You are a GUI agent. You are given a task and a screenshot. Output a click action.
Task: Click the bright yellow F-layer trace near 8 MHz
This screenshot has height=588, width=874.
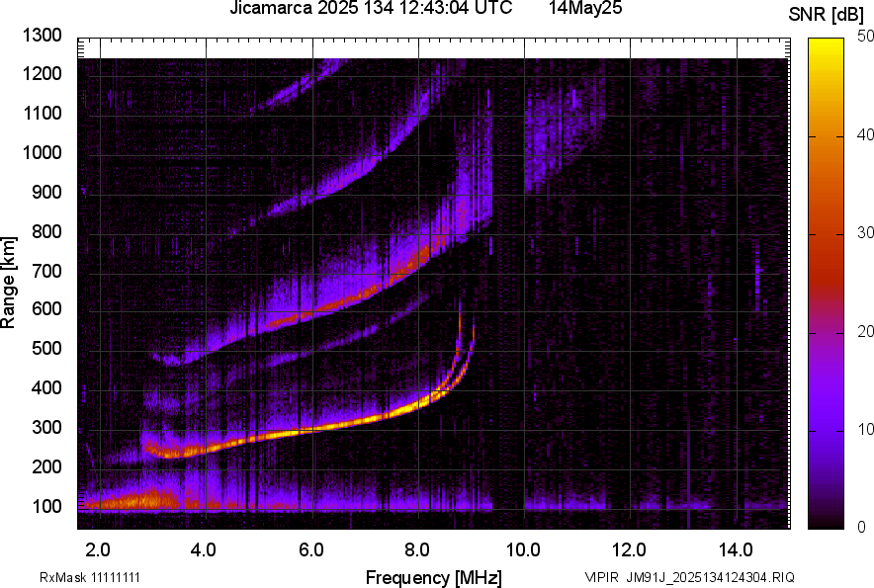(418, 404)
